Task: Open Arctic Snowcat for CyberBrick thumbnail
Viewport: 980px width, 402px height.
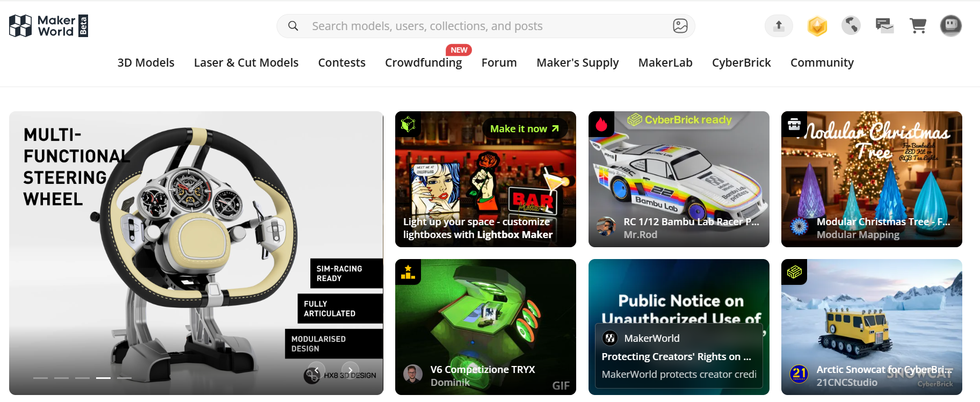Action: pos(872,327)
